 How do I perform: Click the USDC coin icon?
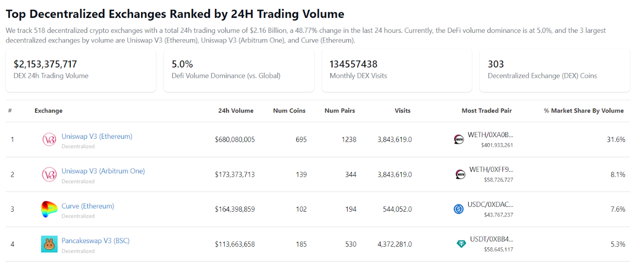click(459, 209)
